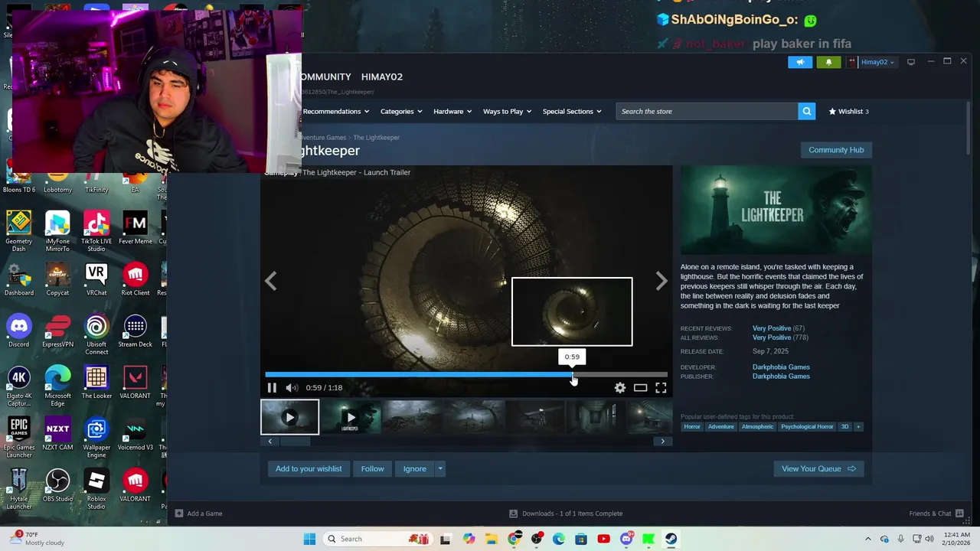The width and height of the screenshot is (980, 551).
Task: Open Ways to Play dropdown
Action: pyautogui.click(x=508, y=112)
